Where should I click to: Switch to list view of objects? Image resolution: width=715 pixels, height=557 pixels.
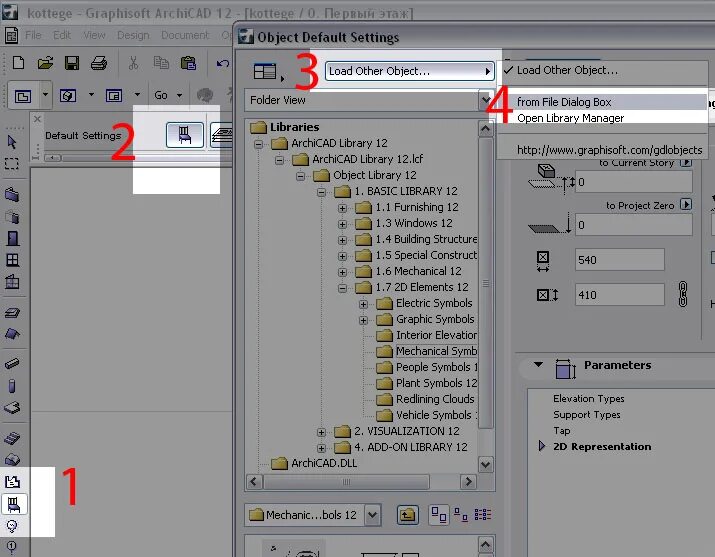click(x=482, y=515)
